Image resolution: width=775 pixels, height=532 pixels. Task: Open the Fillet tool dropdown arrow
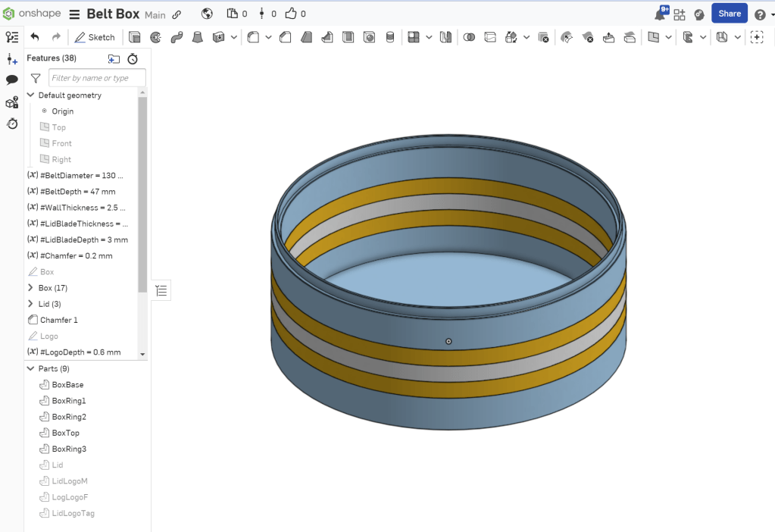268,37
